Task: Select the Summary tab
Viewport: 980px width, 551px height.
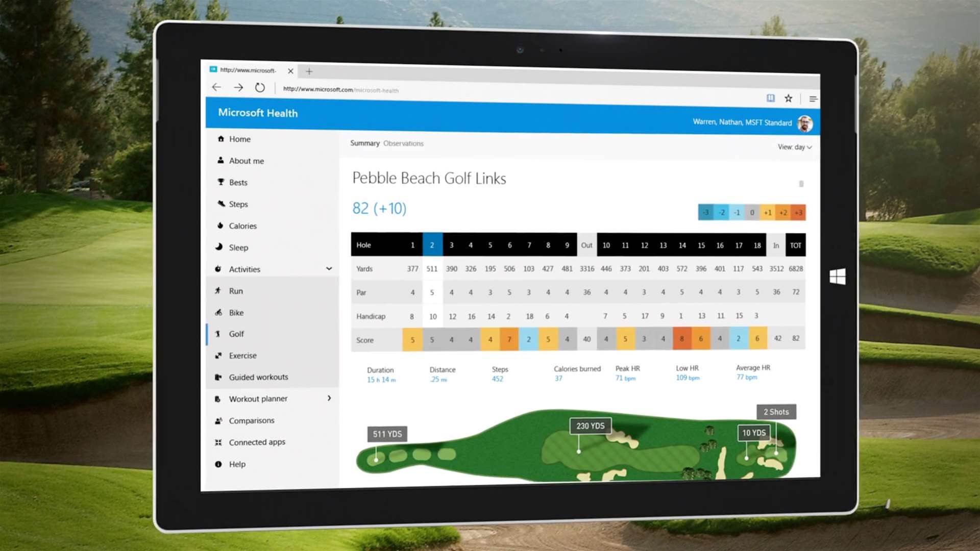Action: pos(364,143)
